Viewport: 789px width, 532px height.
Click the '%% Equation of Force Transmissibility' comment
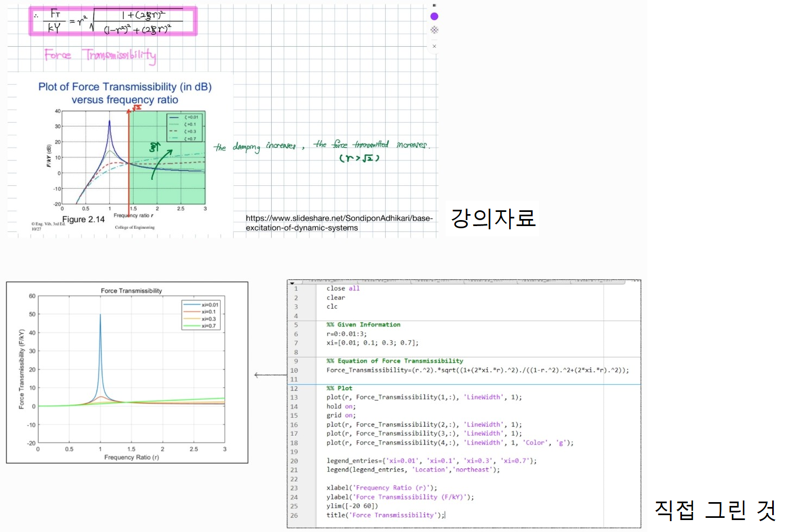click(x=394, y=361)
